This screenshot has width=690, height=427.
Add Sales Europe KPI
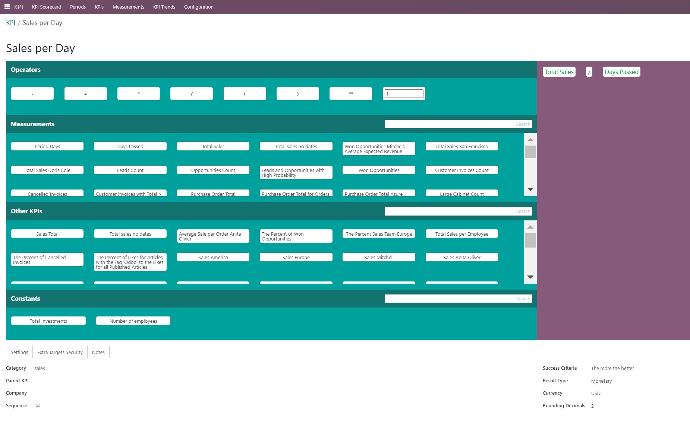pos(296,257)
